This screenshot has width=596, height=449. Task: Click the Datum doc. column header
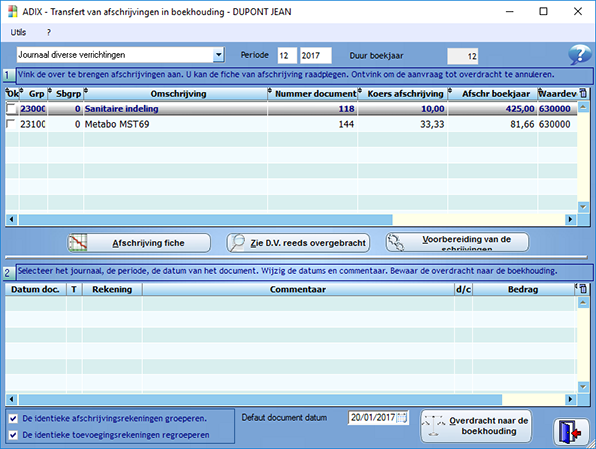[35, 289]
